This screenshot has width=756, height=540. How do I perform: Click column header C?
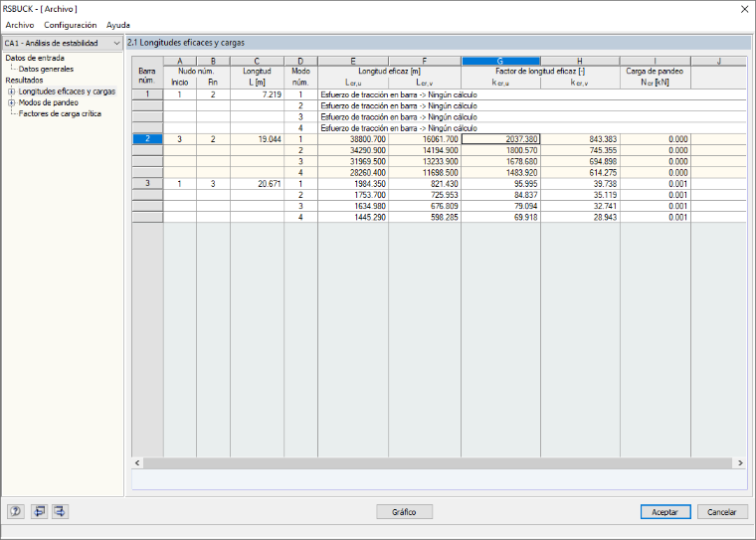(257, 62)
